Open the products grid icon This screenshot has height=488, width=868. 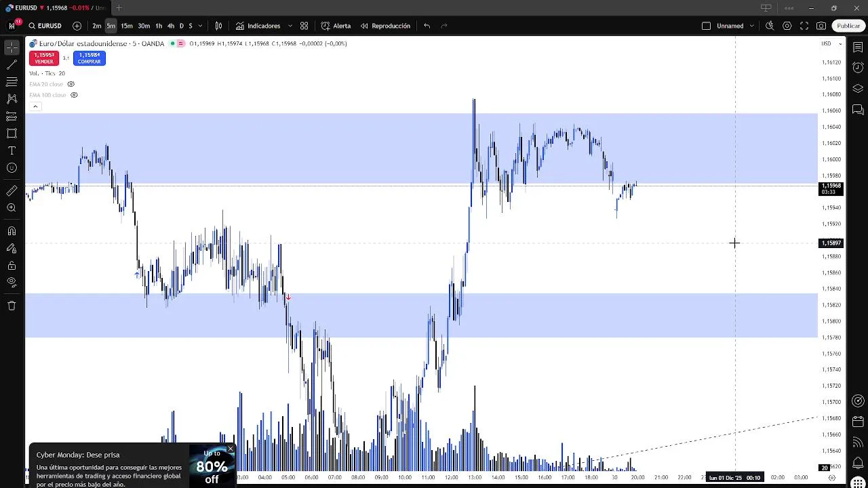[x=858, y=482]
